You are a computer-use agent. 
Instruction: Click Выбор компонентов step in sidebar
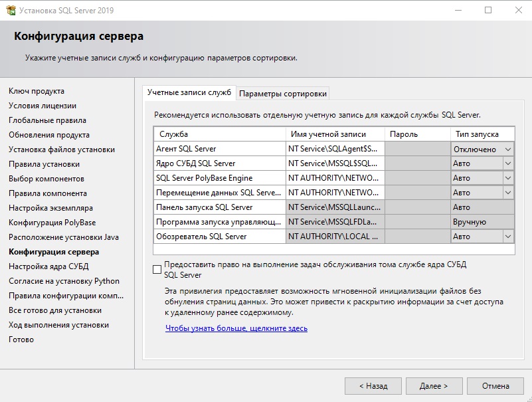(x=46, y=179)
